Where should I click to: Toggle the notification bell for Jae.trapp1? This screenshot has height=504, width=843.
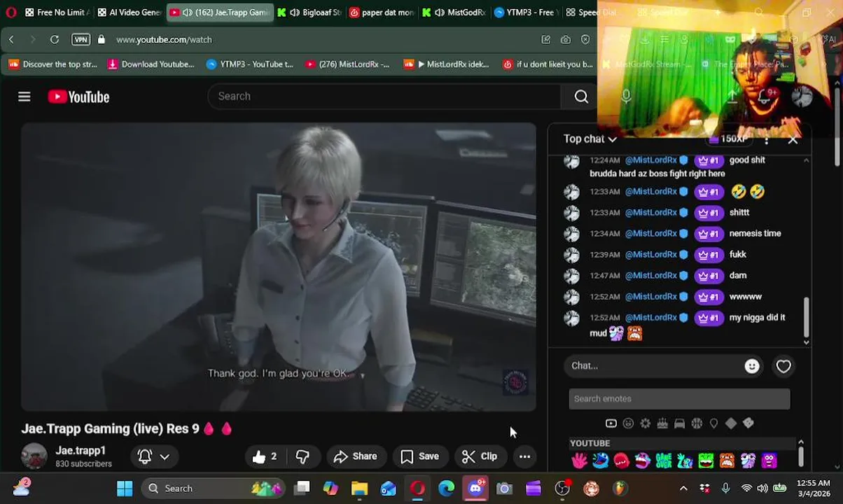click(145, 456)
